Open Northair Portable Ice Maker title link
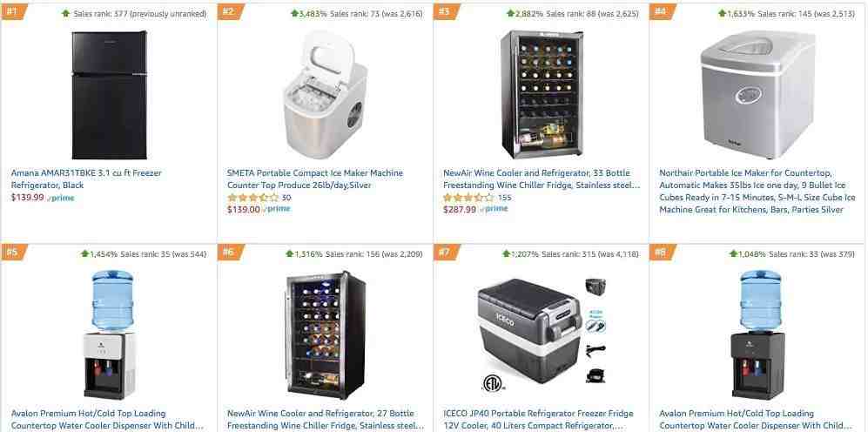 pos(757,191)
